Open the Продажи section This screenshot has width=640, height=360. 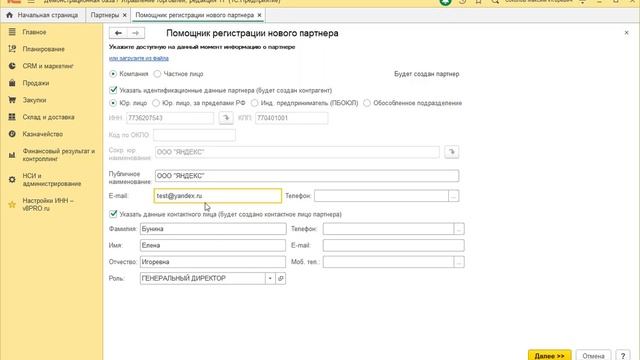click(x=36, y=83)
